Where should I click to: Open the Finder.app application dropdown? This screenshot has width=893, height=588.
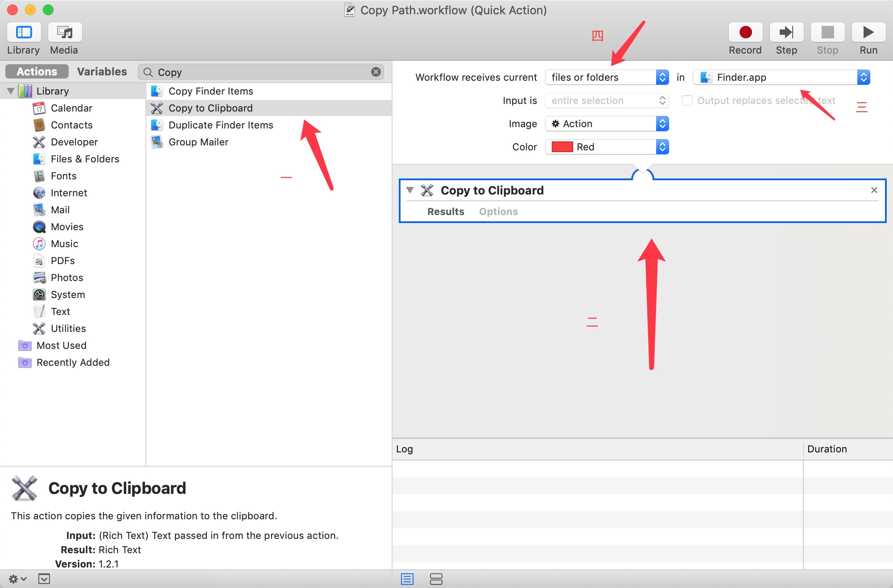781,77
